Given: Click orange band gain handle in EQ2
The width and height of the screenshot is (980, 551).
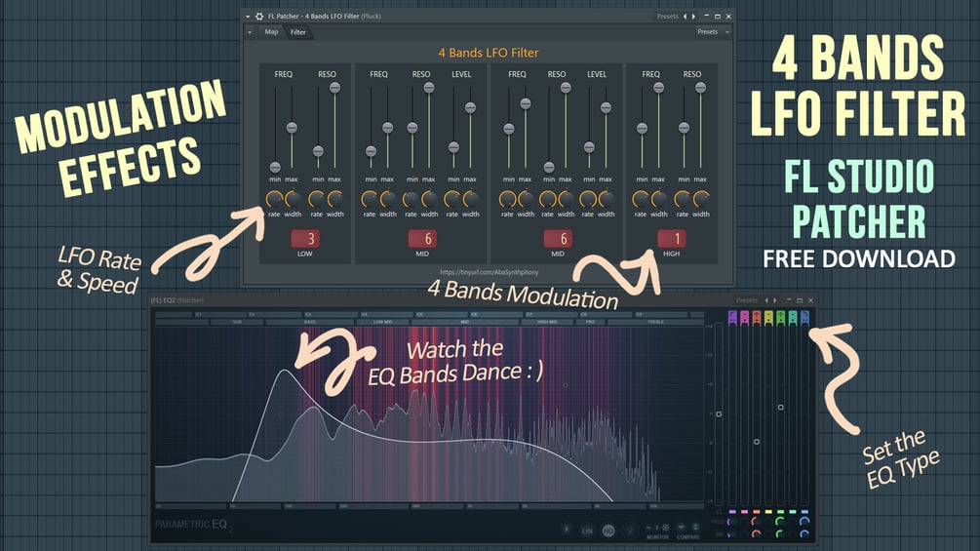Looking at the screenshot, I should click(757, 442).
